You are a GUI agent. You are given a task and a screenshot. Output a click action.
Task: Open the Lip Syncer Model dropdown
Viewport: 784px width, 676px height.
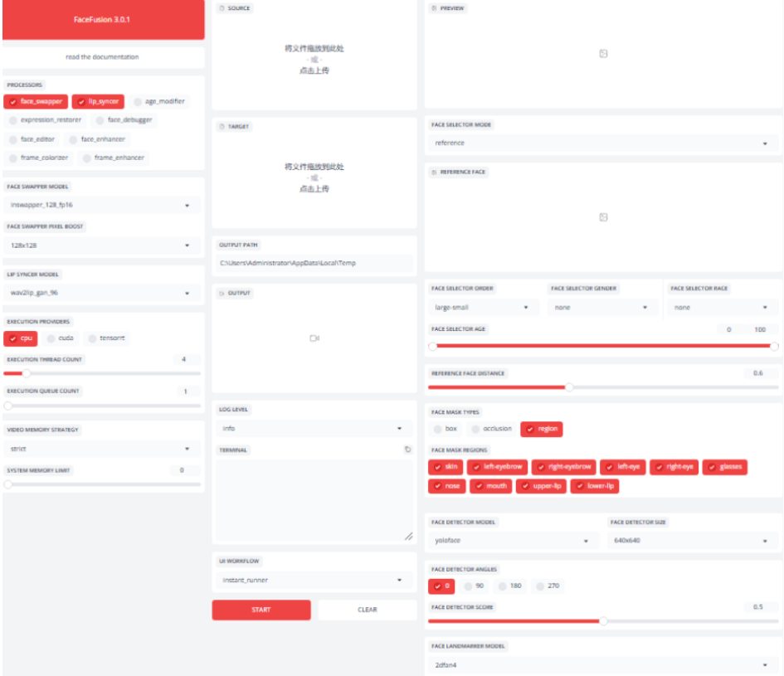click(x=102, y=293)
